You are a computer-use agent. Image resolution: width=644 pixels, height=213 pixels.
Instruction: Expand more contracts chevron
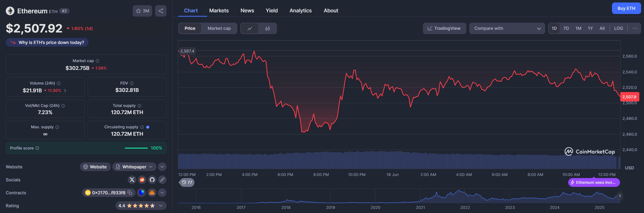click(x=162, y=193)
